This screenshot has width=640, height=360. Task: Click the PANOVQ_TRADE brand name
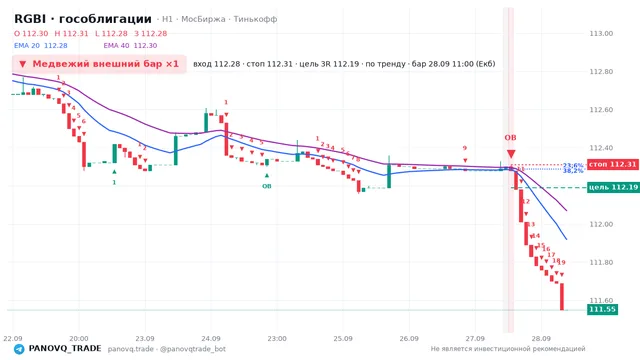click(65, 349)
